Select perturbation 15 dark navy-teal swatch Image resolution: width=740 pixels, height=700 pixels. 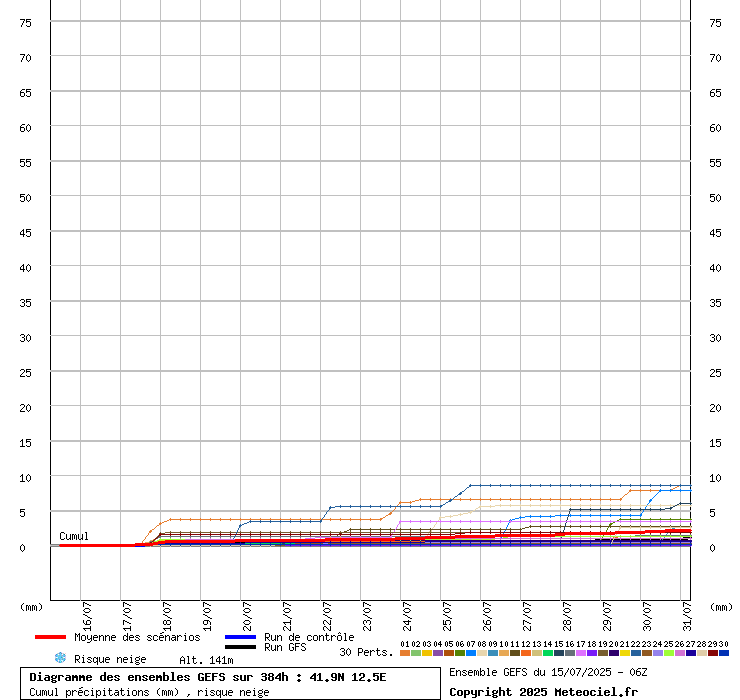coord(559,653)
